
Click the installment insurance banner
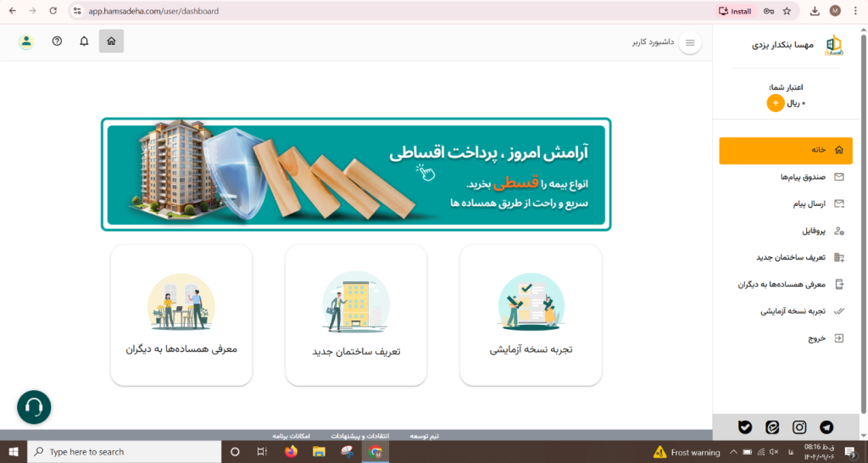click(x=356, y=175)
